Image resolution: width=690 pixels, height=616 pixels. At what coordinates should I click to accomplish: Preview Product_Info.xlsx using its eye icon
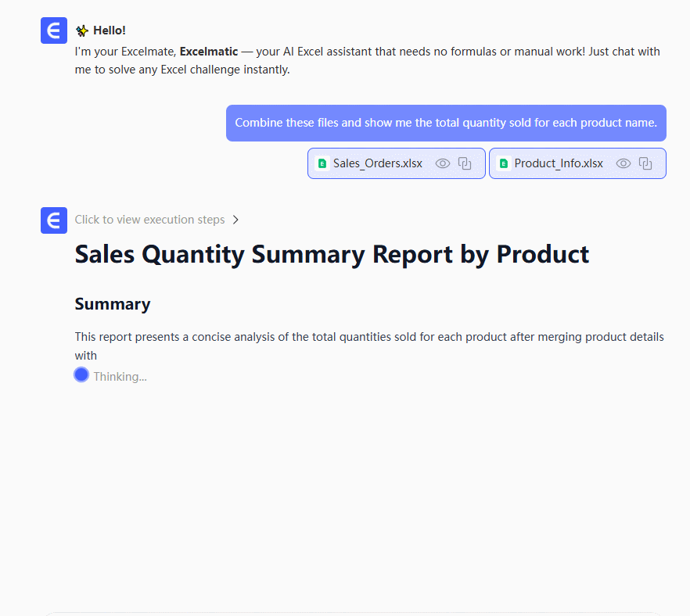pos(624,163)
